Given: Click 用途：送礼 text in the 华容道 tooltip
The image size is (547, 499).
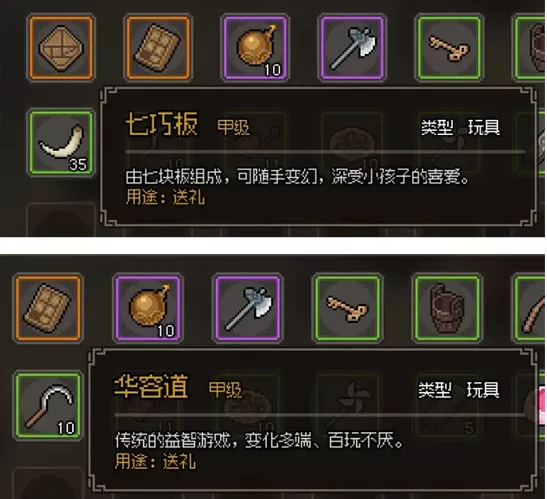Looking at the screenshot, I should click(x=155, y=462).
